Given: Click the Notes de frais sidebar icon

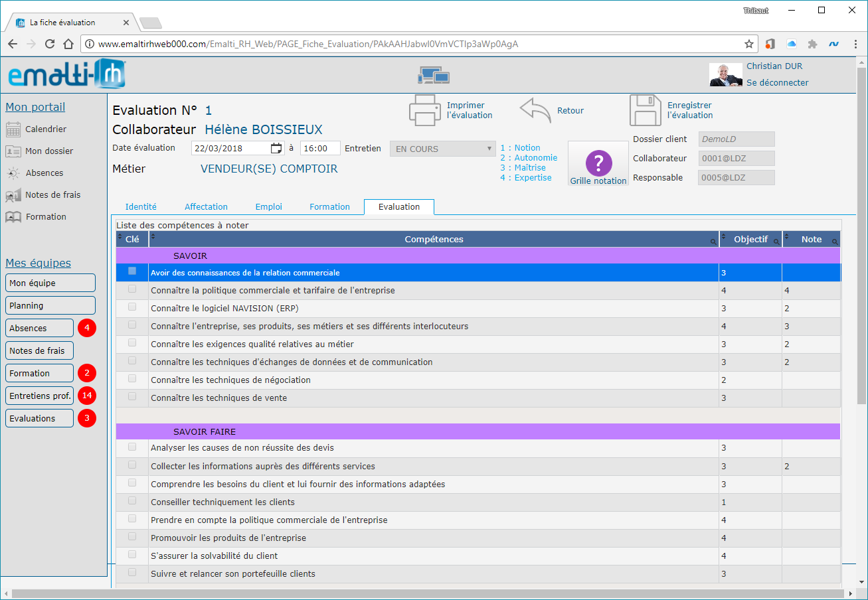Looking at the screenshot, I should pyautogui.click(x=13, y=195).
